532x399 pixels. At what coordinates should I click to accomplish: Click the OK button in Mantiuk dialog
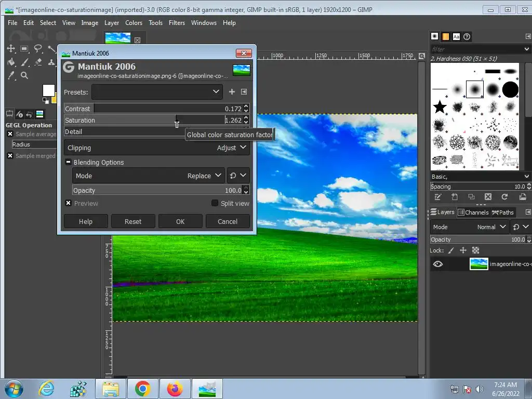pyautogui.click(x=180, y=221)
